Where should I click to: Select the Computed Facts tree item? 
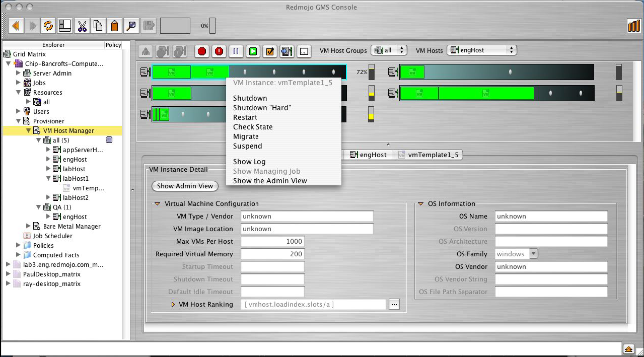pyautogui.click(x=56, y=255)
